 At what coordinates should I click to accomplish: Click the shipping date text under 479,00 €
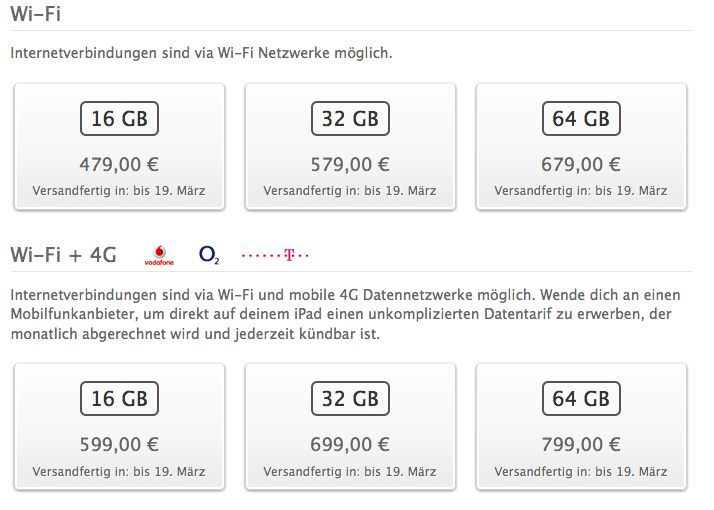pos(119,190)
